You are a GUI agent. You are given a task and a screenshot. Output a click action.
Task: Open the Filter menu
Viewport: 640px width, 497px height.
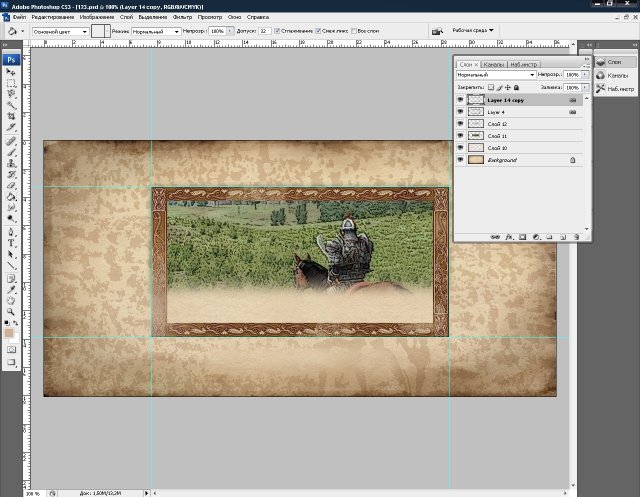(x=182, y=18)
